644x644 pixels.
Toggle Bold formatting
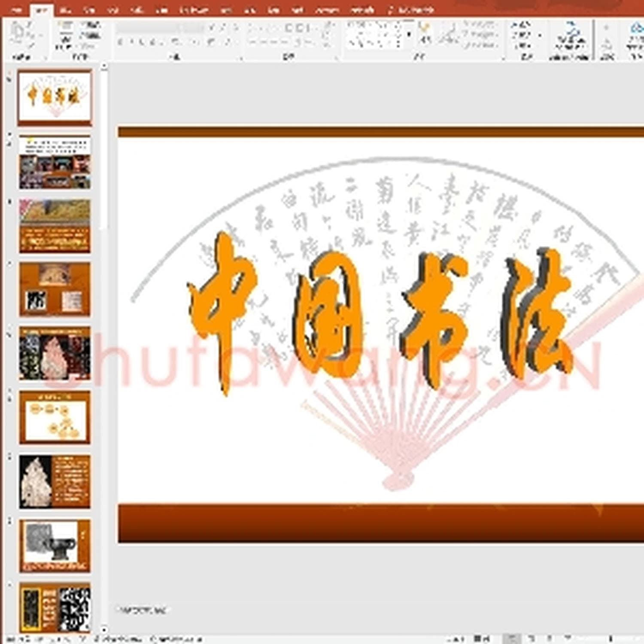click(121, 42)
